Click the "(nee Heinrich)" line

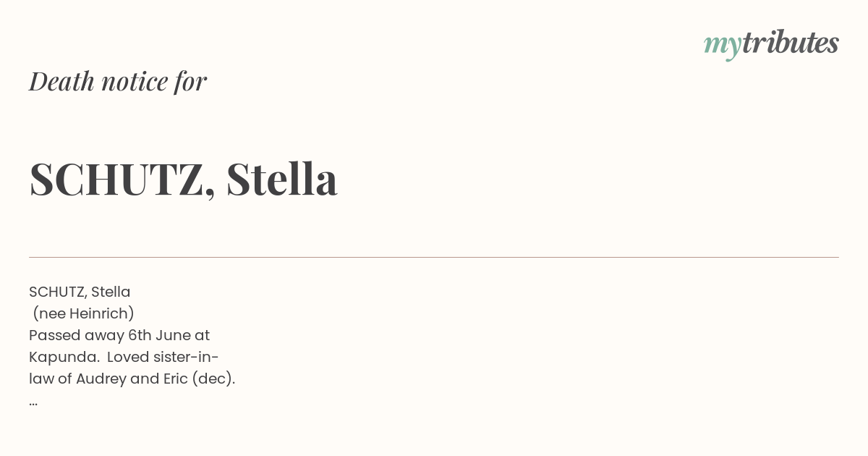pos(84,313)
